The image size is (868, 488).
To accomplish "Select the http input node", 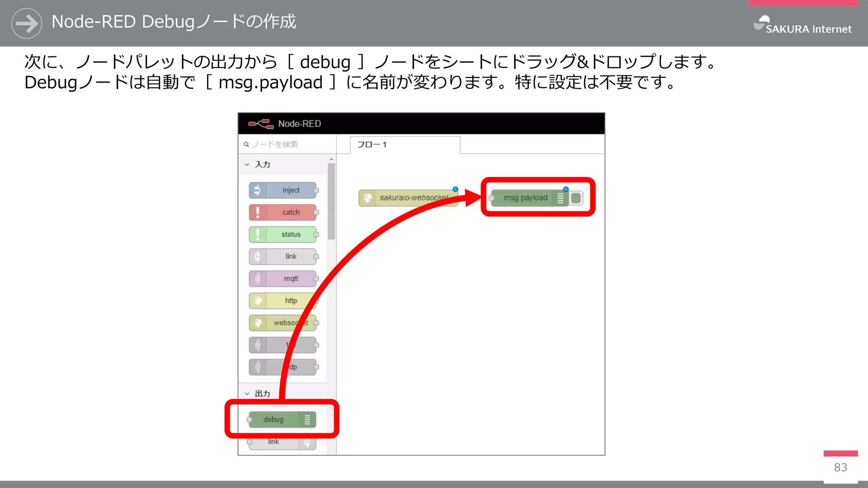I will point(283,301).
